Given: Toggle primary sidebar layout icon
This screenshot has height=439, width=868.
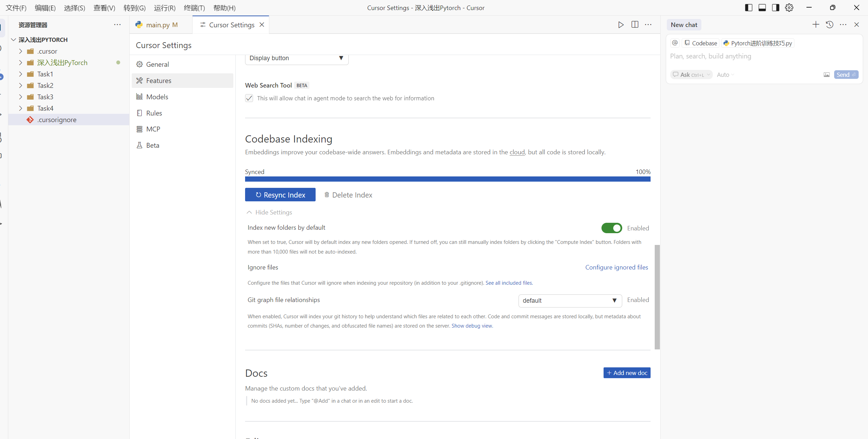Looking at the screenshot, I should pos(749,8).
